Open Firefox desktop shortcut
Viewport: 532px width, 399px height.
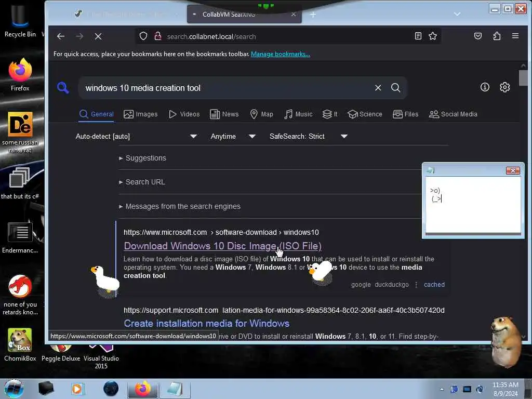20,75
